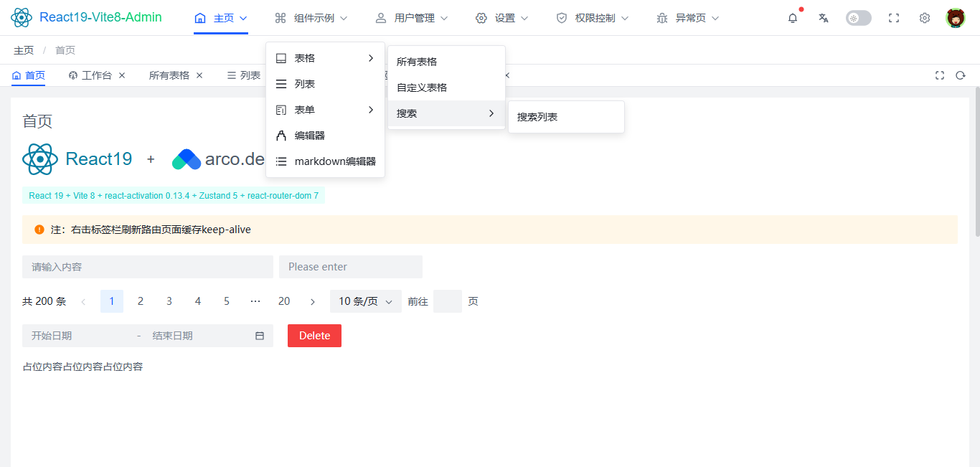Go to pagination page 2
This screenshot has height=467, width=980.
coord(141,301)
